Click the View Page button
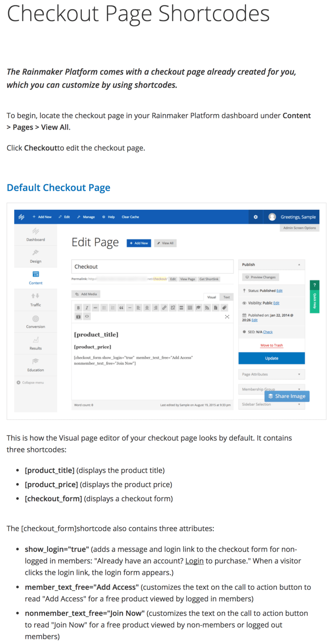 (187, 279)
